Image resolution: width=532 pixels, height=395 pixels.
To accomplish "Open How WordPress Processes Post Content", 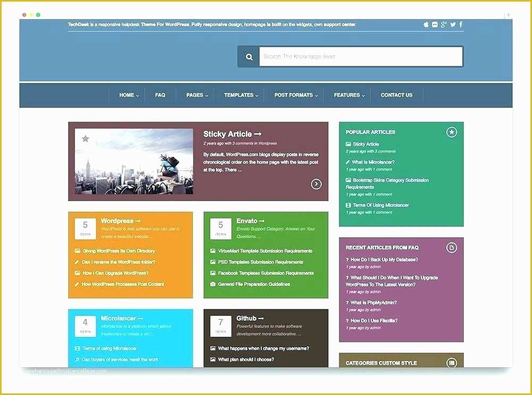I will click(123, 284).
